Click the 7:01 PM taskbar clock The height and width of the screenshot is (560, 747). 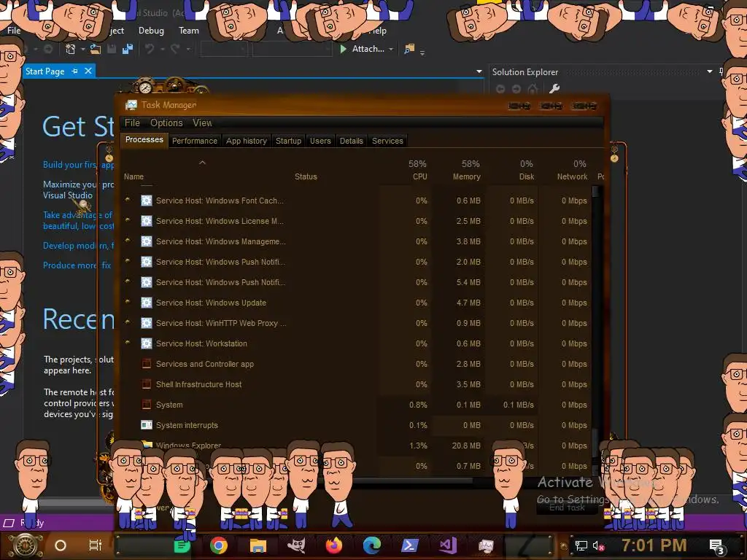click(654, 545)
